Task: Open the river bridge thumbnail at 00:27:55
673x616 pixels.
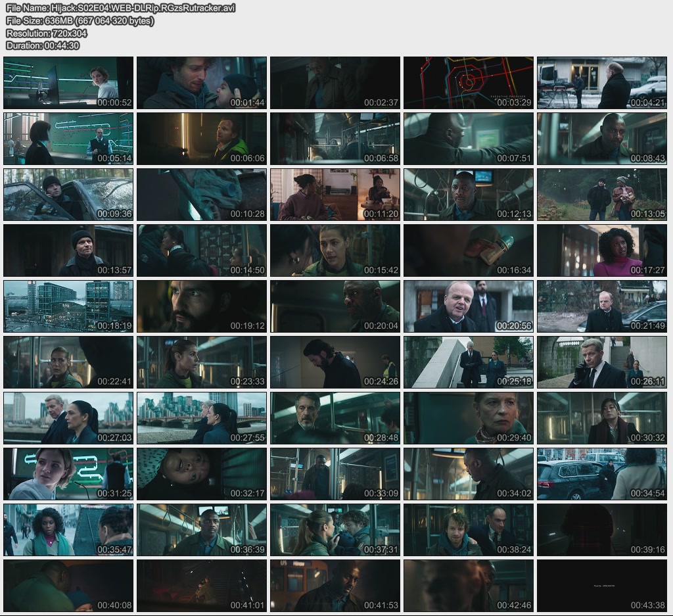Action: [x=202, y=418]
